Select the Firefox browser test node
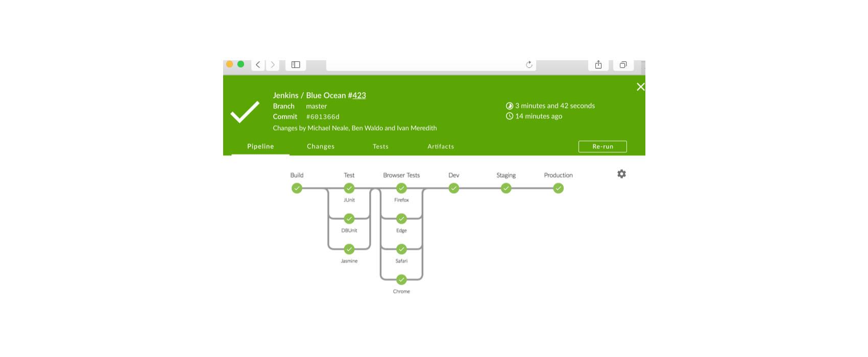 point(401,188)
